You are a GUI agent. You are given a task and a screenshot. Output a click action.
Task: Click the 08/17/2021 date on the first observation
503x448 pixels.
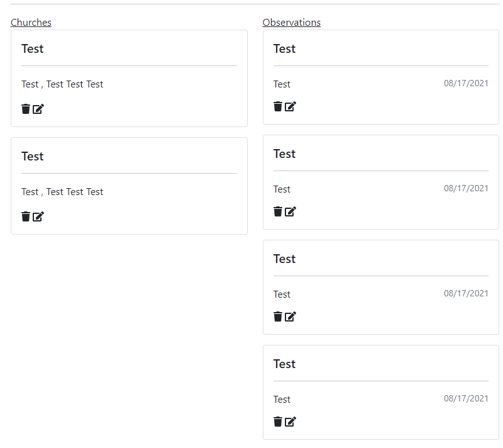click(x=466, y=84)
